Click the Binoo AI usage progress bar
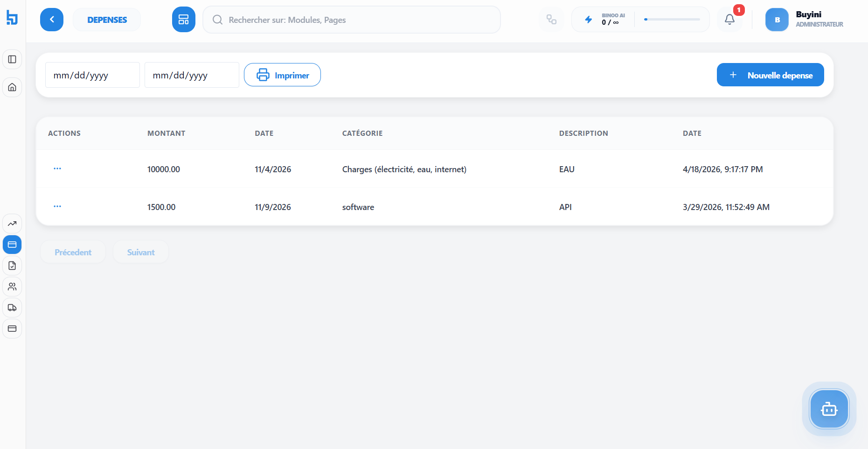Viewport: 868px width, 449px height. coord(672,20)
